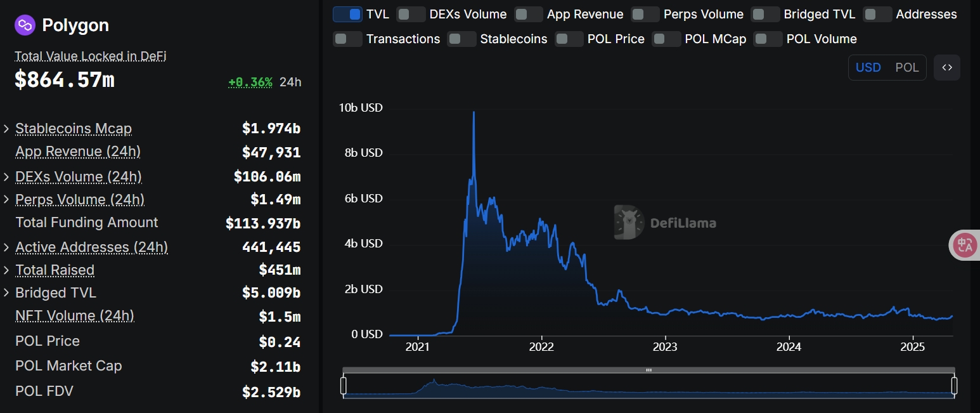Click the range selector top drag bar

pos(648,370)
